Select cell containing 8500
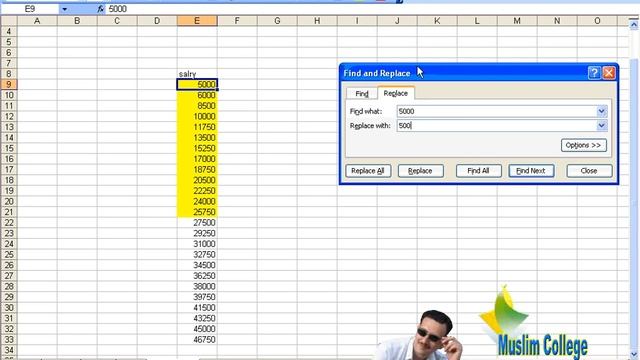Viewport: 640px width, 360px height. [197, 106]
